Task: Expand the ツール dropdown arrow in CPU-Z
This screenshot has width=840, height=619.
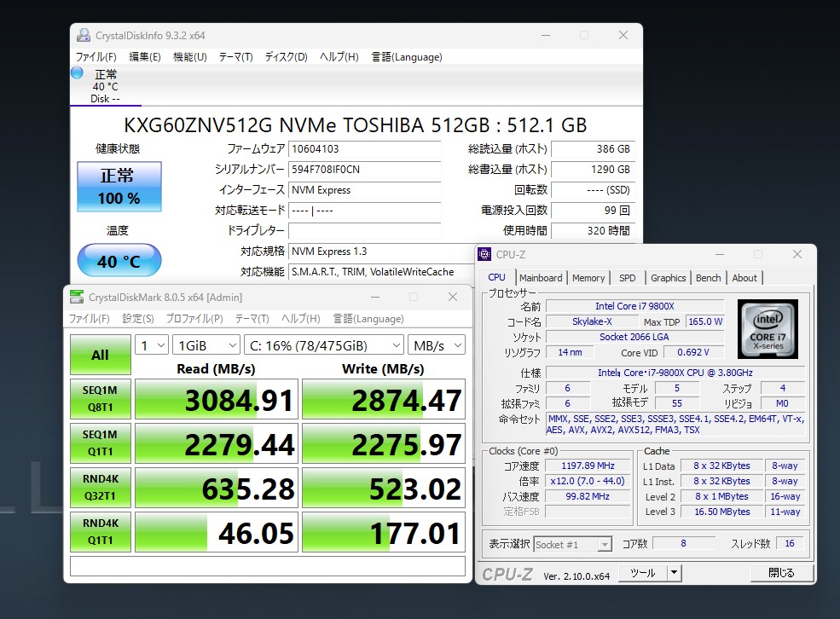Action: click(675, 573)
